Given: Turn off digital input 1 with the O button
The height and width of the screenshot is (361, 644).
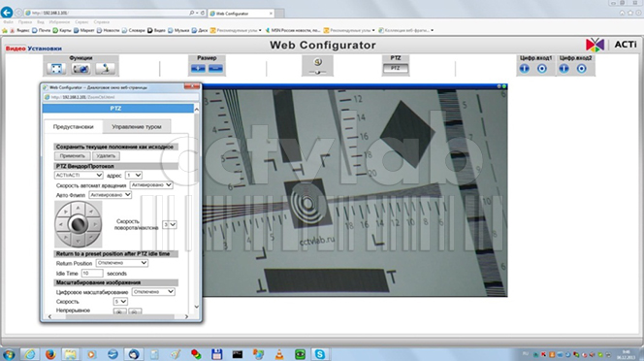Looking at the screenshot, I should [x=542, y=69].
